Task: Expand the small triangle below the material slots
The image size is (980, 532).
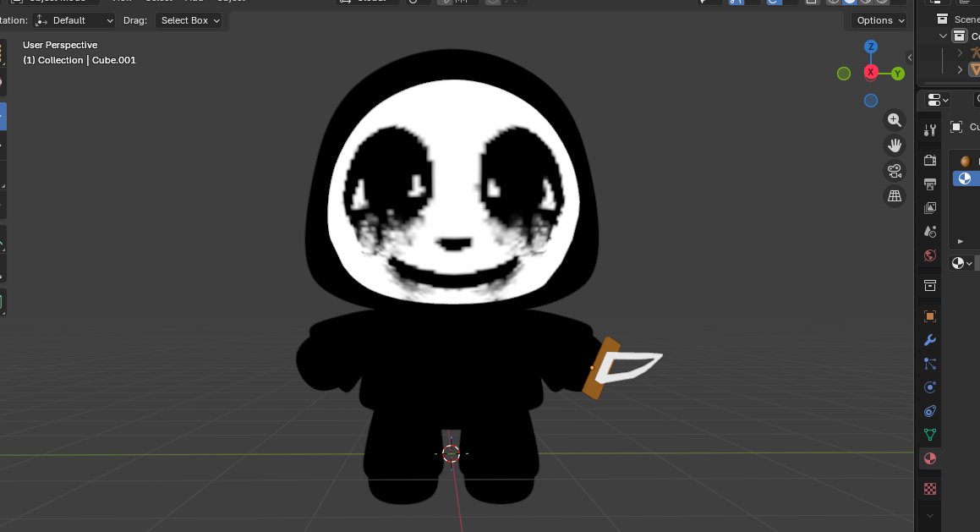Action: 961,241
